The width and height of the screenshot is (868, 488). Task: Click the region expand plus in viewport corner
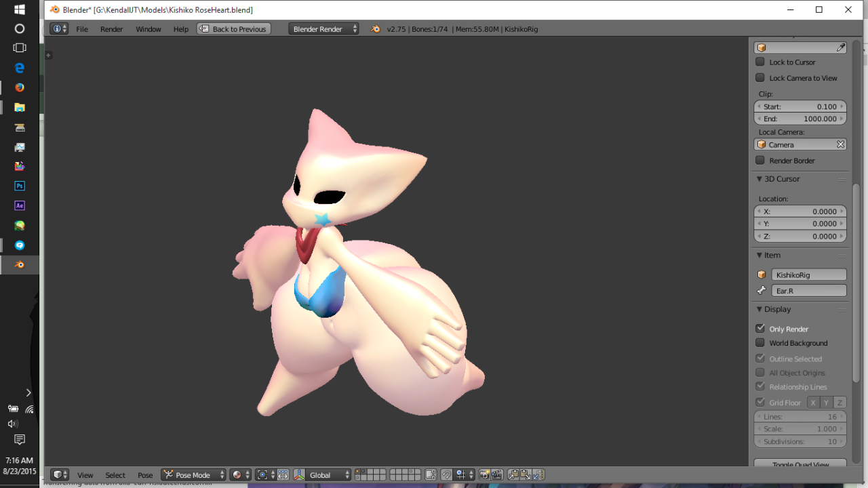(x=48, y=55)
